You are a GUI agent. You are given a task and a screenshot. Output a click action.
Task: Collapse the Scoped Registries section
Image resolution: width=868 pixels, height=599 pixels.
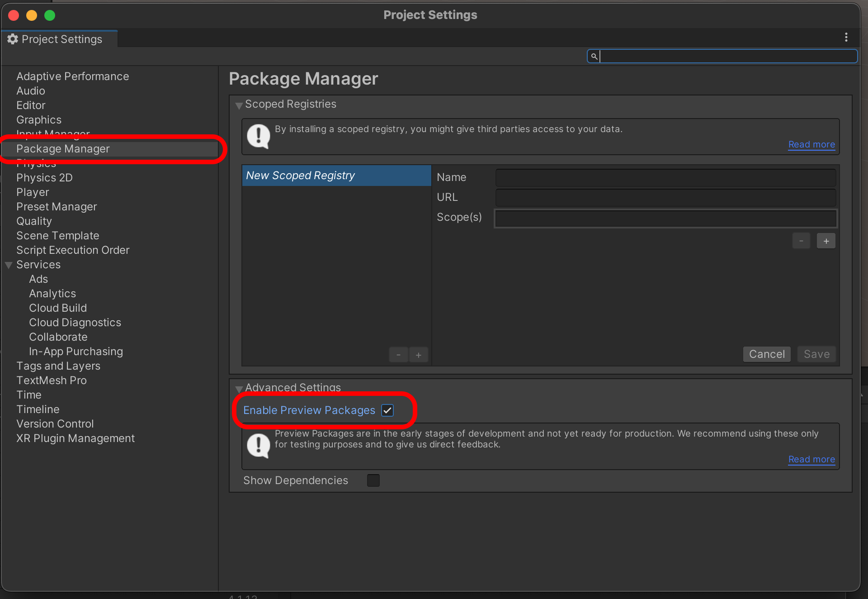pyautogui.click(x=239, y=105)
